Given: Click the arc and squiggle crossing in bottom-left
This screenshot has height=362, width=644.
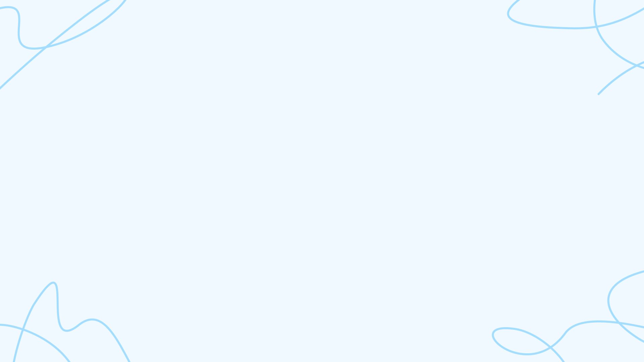Looking at the screenshot, I should (22, 330).
